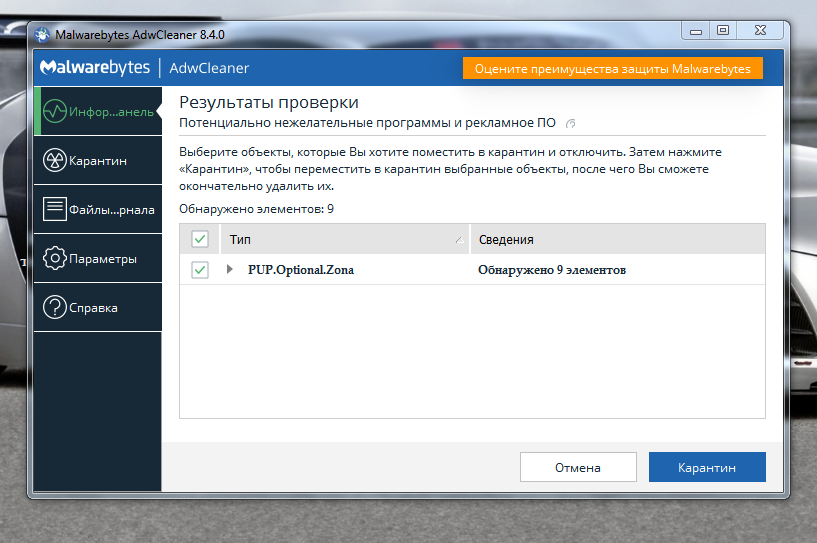
Task: Click the quarantine biohazard icon
Action: [55, 160]
